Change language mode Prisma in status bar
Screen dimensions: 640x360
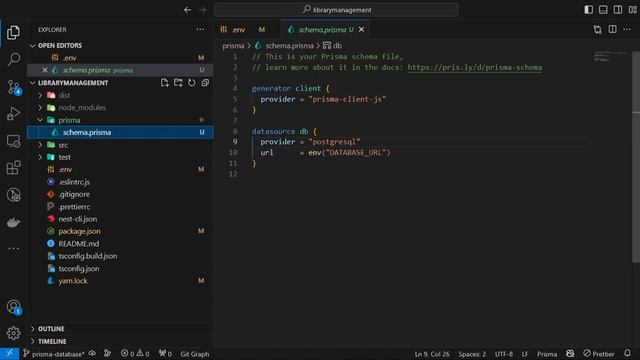pyautogui.click(x=547, y=354)
